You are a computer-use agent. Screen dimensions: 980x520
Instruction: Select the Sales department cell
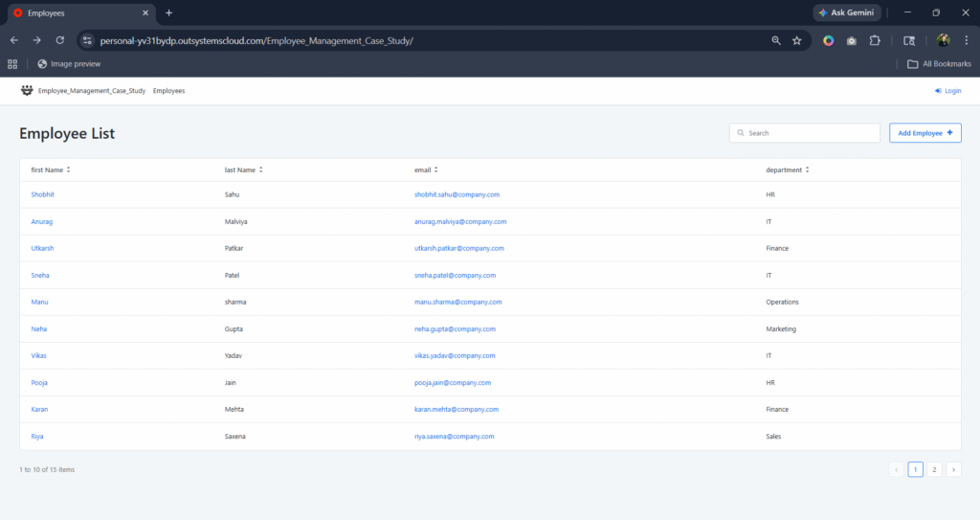[x=773, y=436]
